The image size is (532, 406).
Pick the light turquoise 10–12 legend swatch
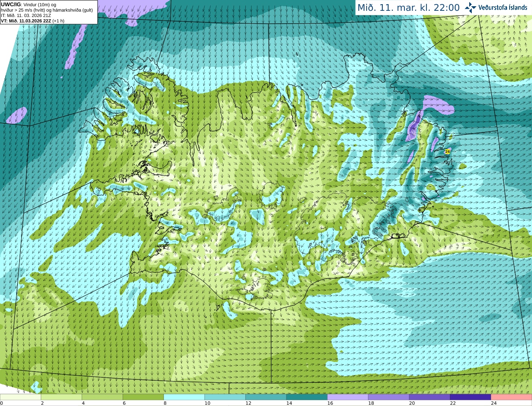click(225, 397)
